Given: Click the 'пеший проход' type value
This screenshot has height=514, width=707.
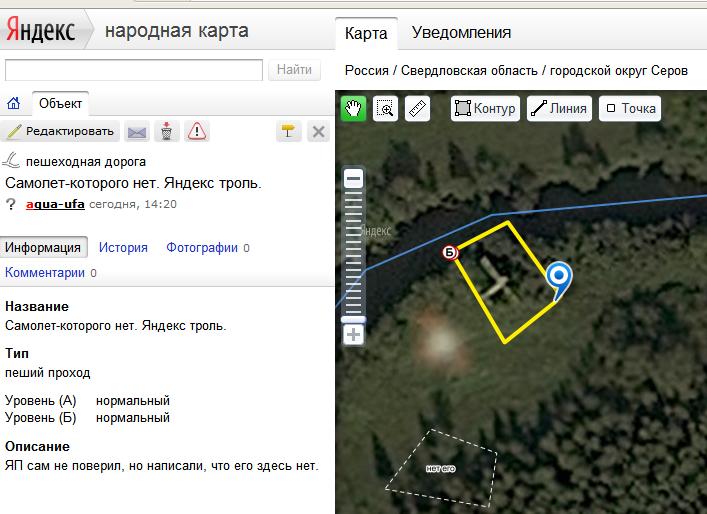Looking at the screenshot, I should pos(48,373).
